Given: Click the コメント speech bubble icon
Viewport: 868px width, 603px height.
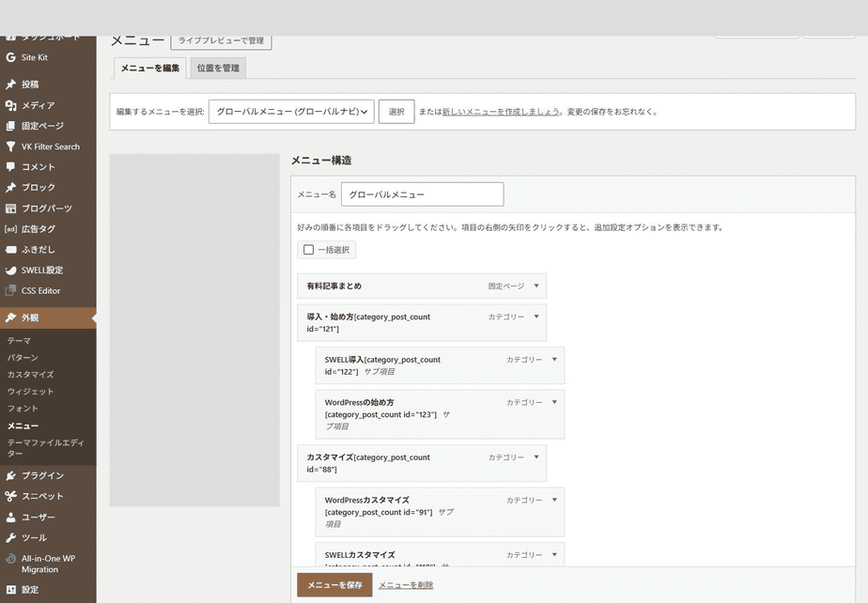Looking at the screenshot, I should click(10, 166).
